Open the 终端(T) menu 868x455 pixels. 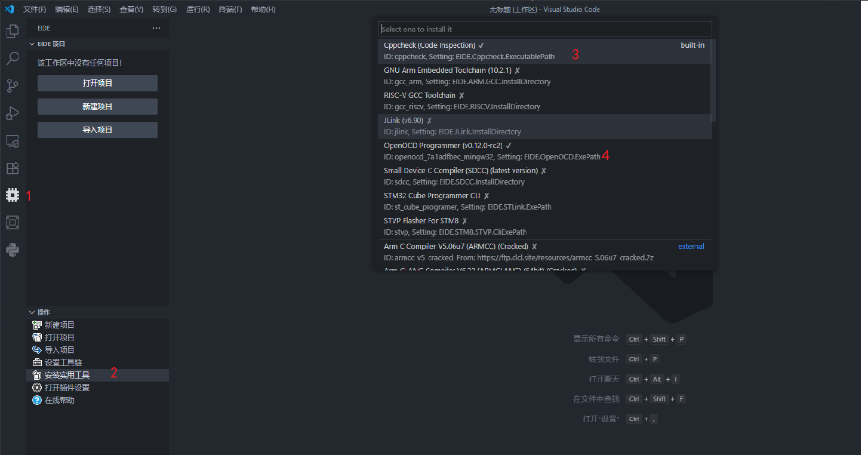(x=230, y=10)
